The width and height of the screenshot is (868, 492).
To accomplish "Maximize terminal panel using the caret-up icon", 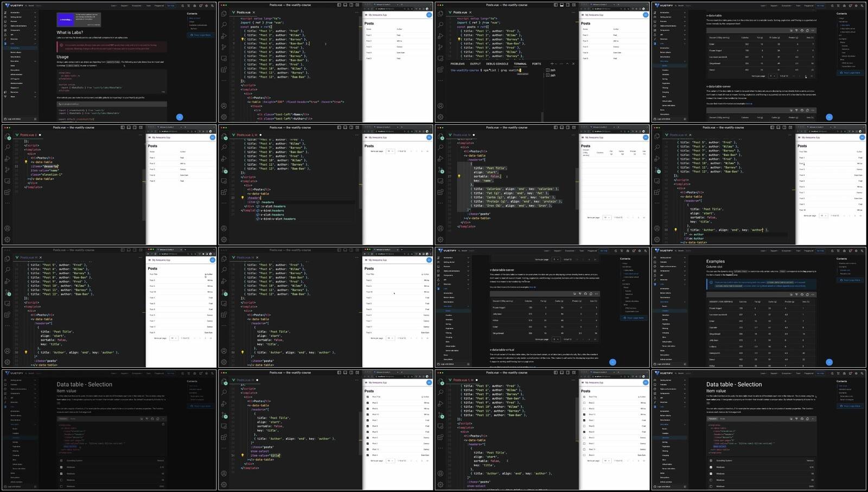I will coord(567,64).
